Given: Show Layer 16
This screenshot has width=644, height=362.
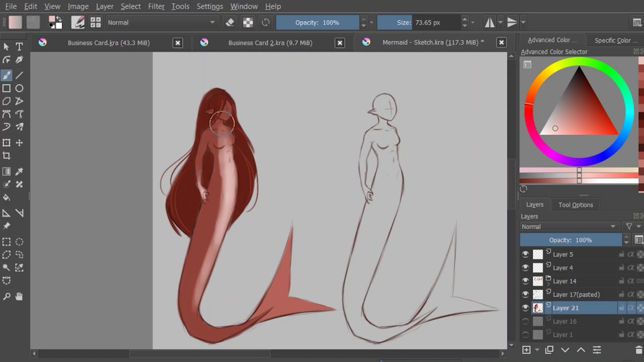Looking at the screenshot, I should point(525,321).
